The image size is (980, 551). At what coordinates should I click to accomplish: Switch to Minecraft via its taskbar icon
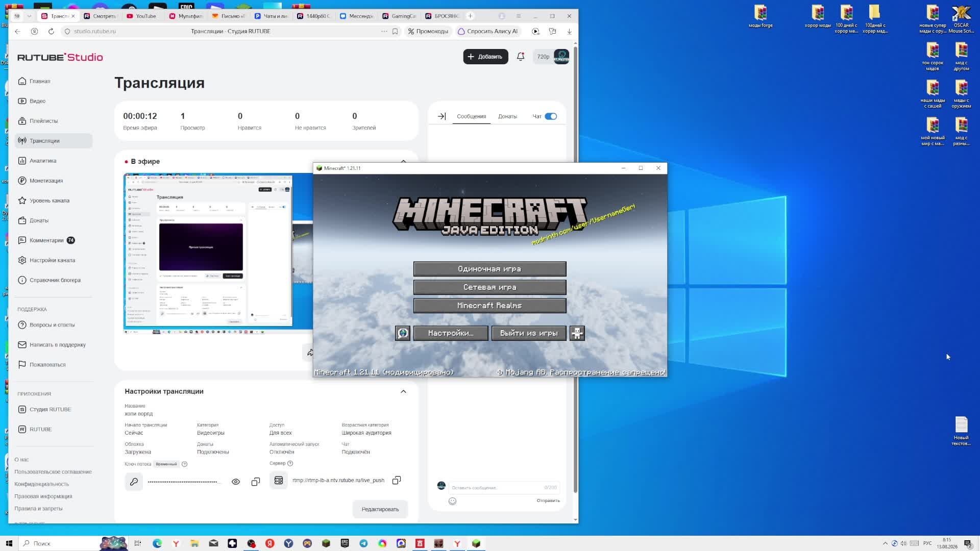[x=476, y=543]
